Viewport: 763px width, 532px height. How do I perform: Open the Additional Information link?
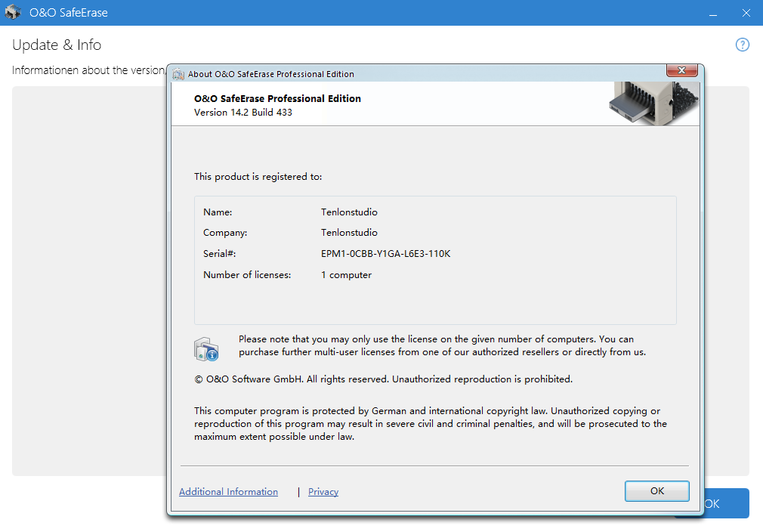(228, 492)
